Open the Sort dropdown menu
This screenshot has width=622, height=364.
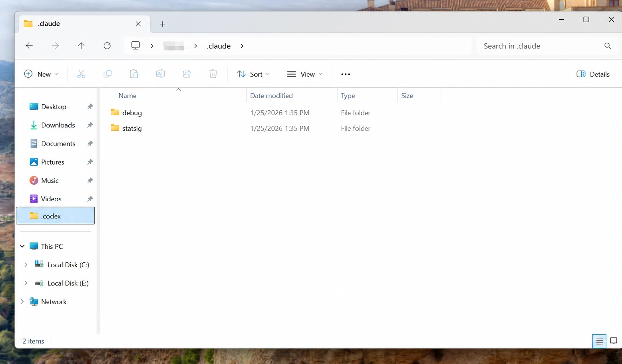pyautogui.click(x=253, y=74)
